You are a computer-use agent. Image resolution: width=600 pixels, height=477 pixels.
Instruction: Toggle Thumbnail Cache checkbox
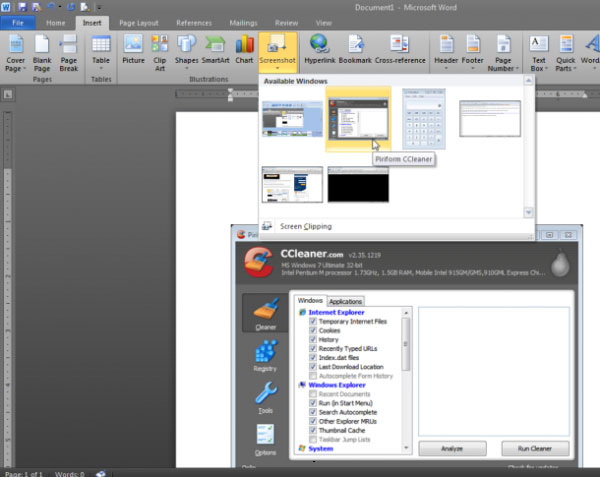click(313, 430)
